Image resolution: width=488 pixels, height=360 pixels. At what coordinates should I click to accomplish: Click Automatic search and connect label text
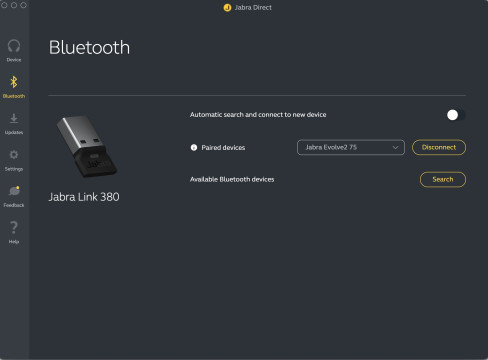258,115
